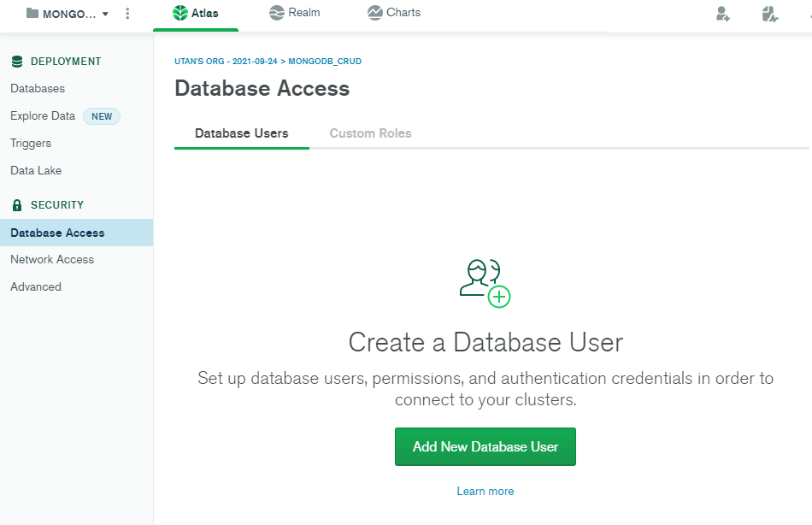Viewport: 812px width, 525px height.
Task: Open Data Lake in the sidebar
Action: [x=36, y=170]
